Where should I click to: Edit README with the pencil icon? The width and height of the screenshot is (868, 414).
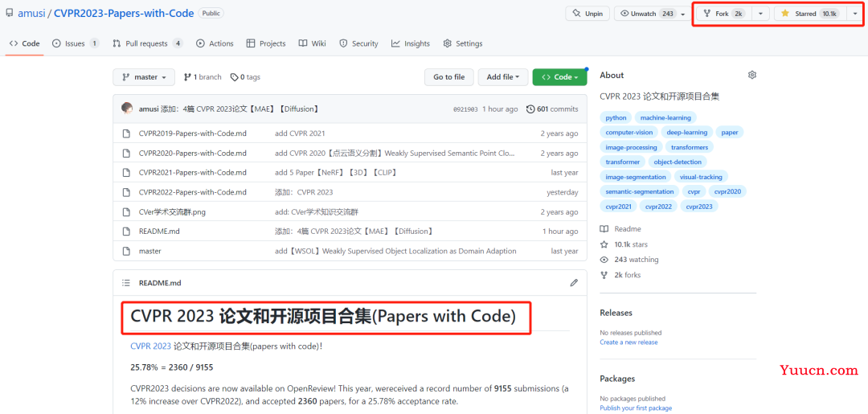tap(574, 283)
